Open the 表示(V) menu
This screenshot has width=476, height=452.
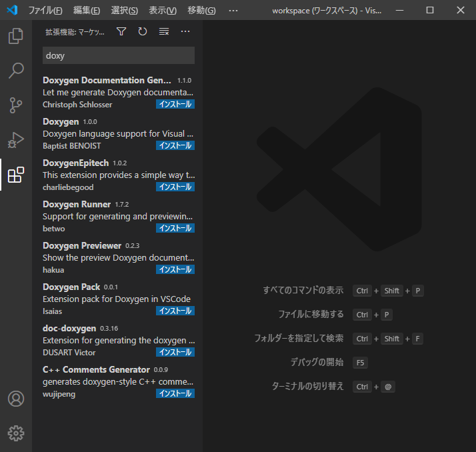[163, 10]
